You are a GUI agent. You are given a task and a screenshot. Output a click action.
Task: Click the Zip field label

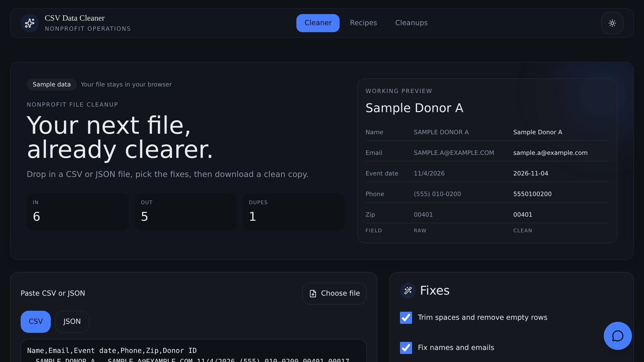370,215
